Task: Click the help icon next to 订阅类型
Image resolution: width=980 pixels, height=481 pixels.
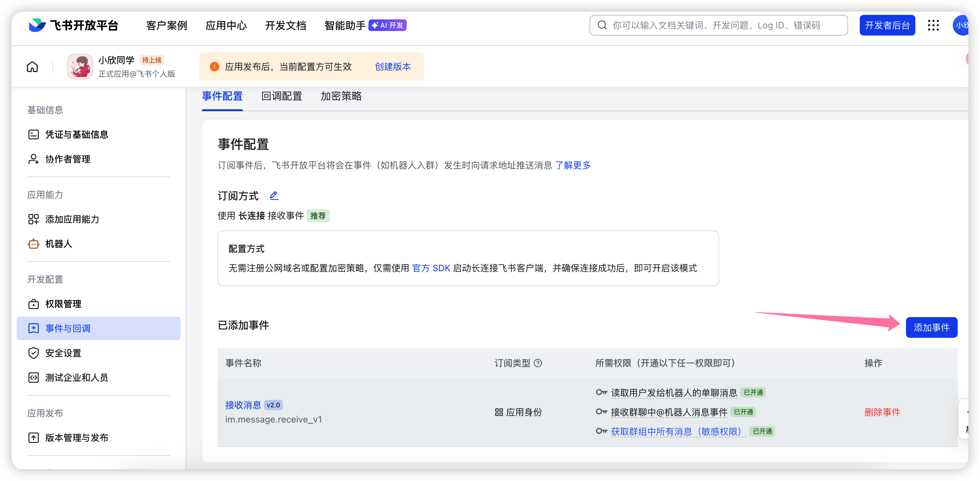Action: click(538, 363)
